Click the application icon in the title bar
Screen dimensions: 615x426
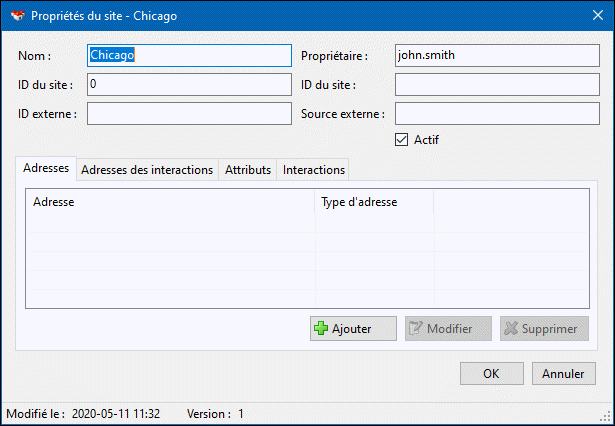tap(17, 16)
